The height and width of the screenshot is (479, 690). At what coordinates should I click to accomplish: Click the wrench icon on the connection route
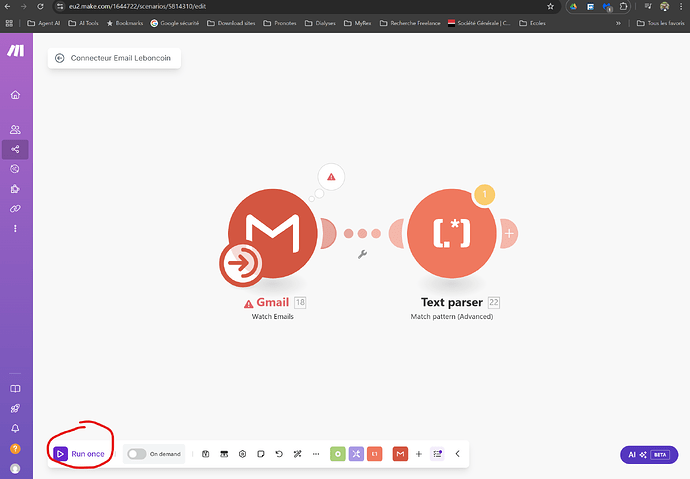pos(362,254)
